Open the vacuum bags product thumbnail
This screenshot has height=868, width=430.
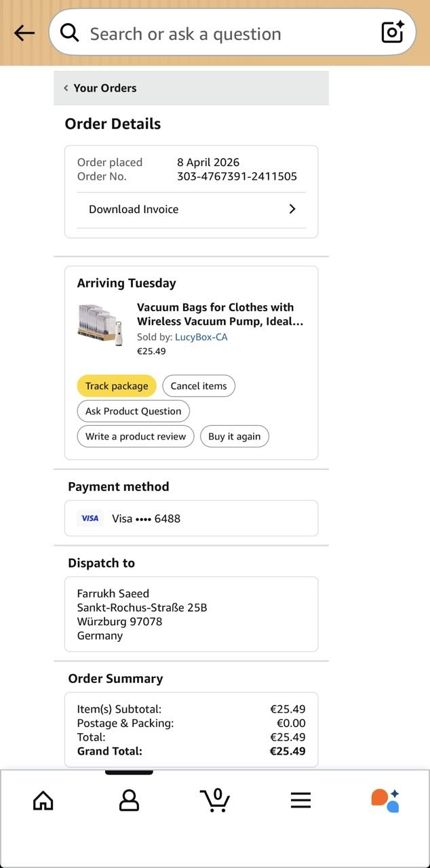(100, 326)
